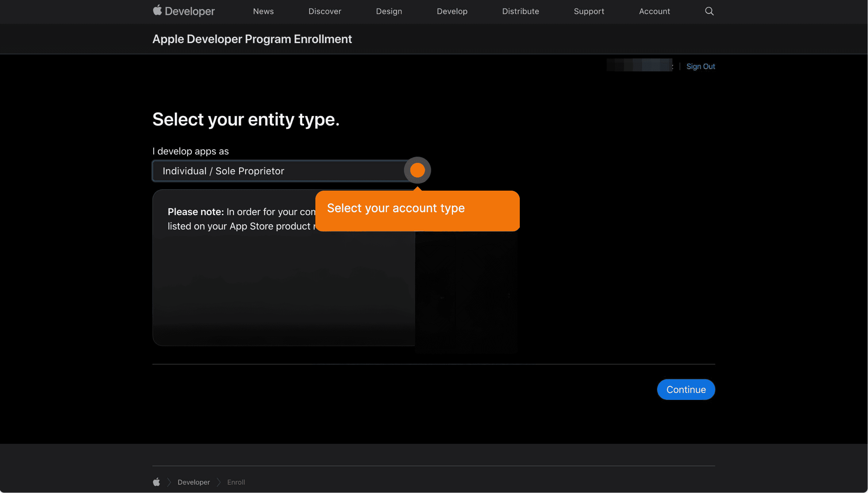Click the 'Select your entity type.' heading
Screen dimensions: 868x493
pyautogui.click(x=246, y=119)
